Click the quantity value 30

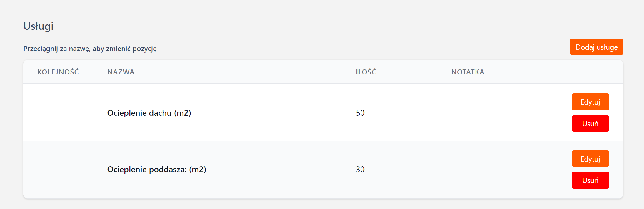[x=360, y=169]
